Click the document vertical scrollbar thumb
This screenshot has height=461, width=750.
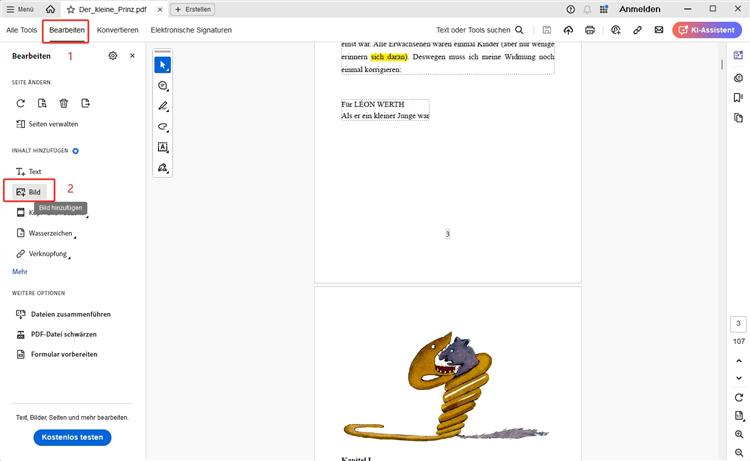point(722,64)
